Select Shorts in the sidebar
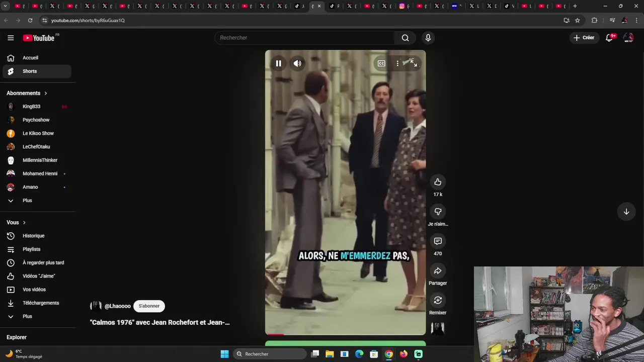Screen dimensions: 644x362 [x=37, y=71]
